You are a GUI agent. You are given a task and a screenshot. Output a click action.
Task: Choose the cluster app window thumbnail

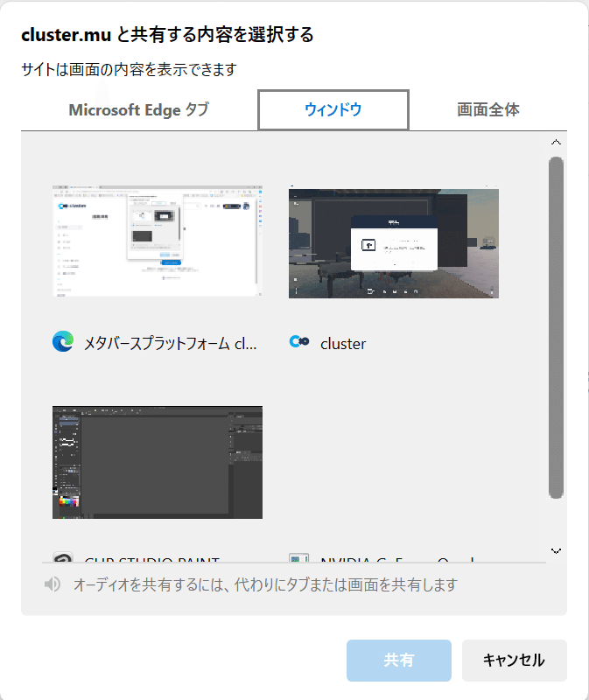(x=394, y=241)
